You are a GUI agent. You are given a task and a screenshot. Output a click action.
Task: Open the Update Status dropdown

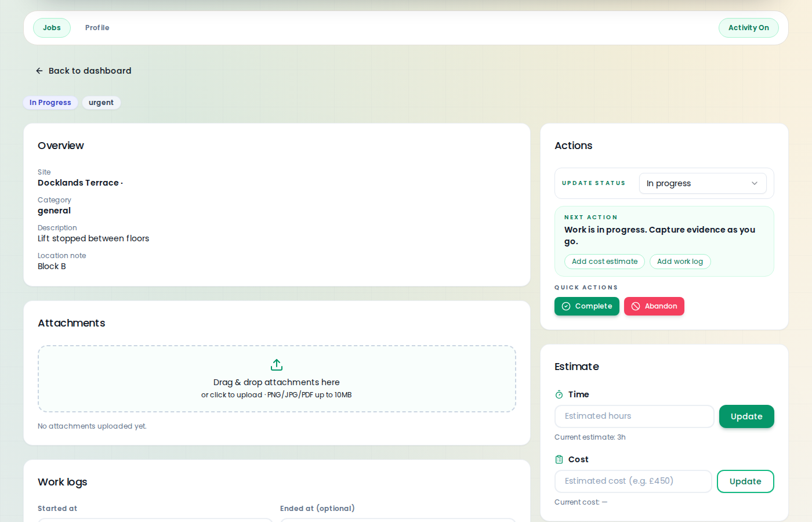(702, 183)
